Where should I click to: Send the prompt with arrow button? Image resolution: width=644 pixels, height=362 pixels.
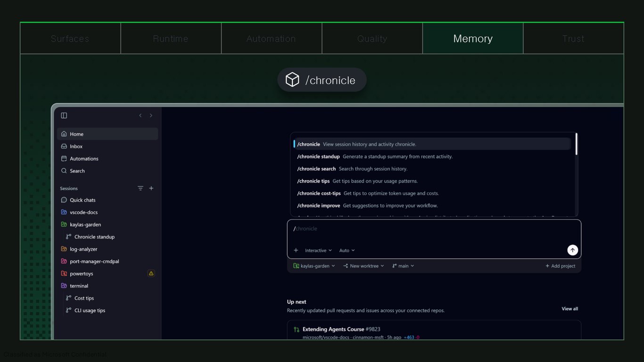(572, 250)
